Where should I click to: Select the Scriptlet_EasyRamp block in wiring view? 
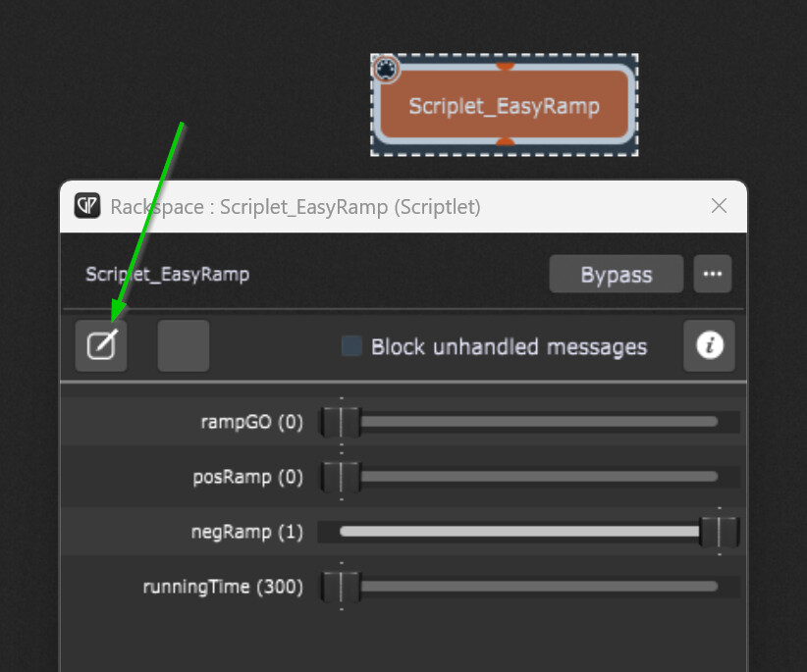pyautogui.click(x=504, y=106)
